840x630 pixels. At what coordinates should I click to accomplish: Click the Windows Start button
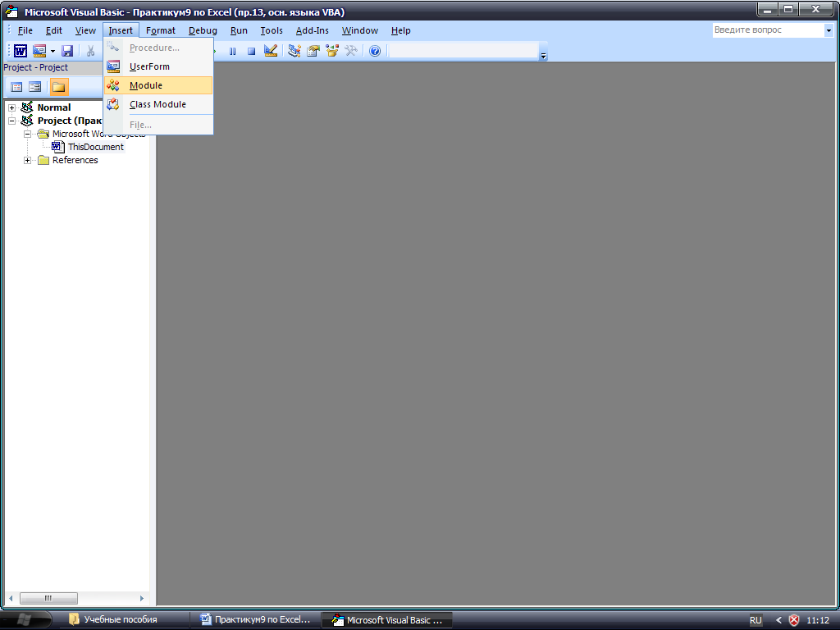pyautogui.click(x=25, y=620)
